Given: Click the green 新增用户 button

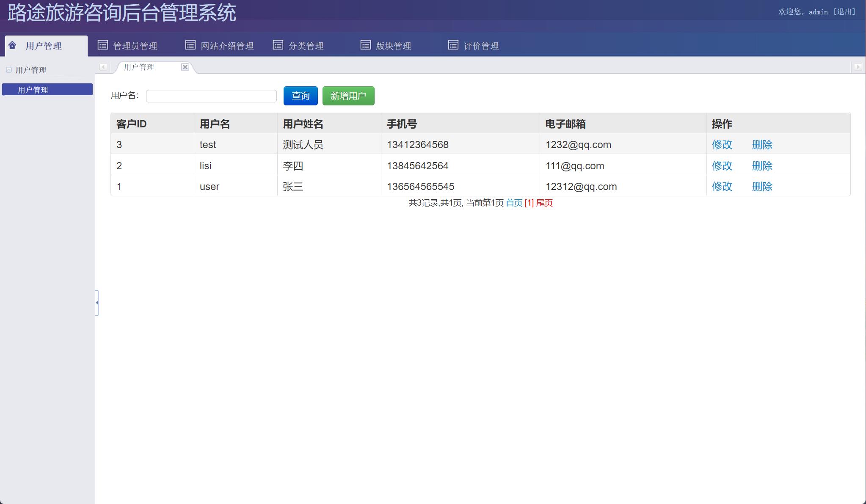Looking at the screenshot, I should [x=348, y=96].
